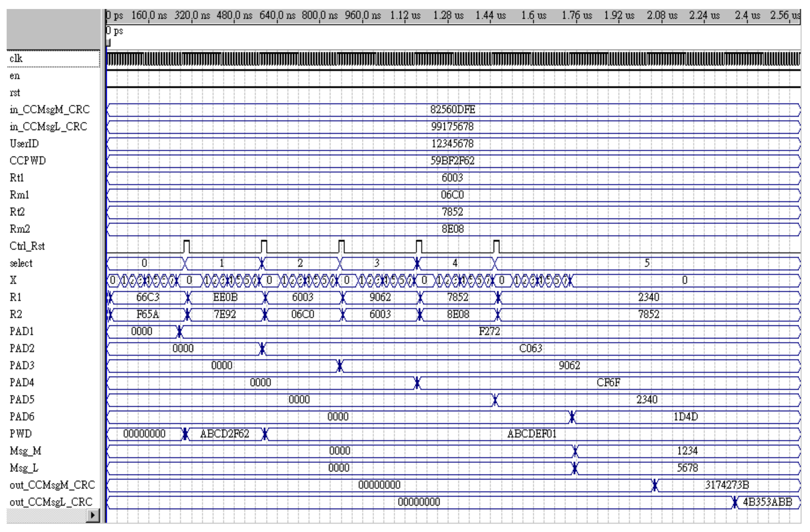Click the select waveform segment showing 3
The width and height of the screenshot is (810, 532).
[377, 263]
